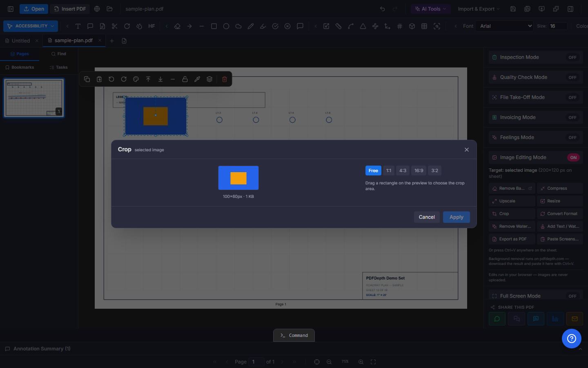Select the rectangle shape tool
This screenshot has height=368, width=588.
tap(214, 26)
